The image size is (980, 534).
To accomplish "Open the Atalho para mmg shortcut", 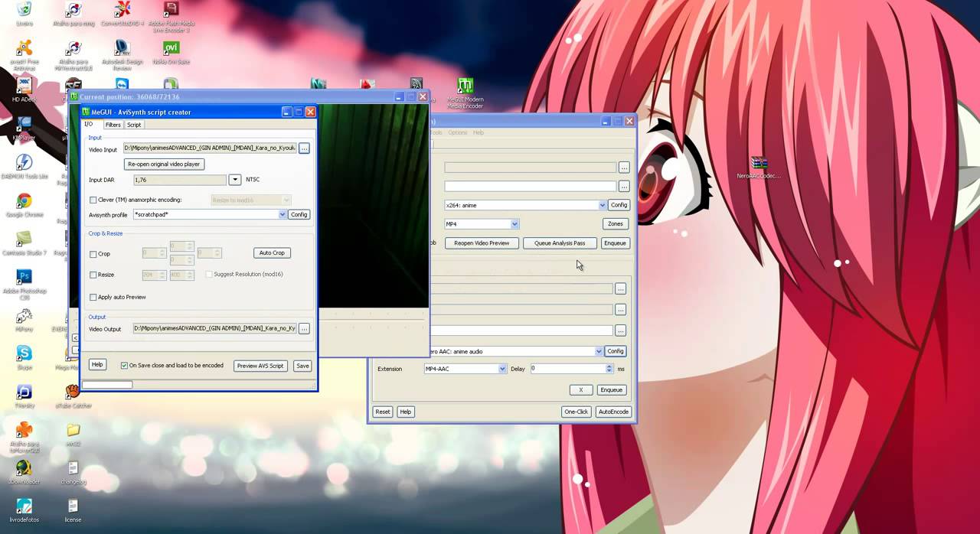I will 73,13.
